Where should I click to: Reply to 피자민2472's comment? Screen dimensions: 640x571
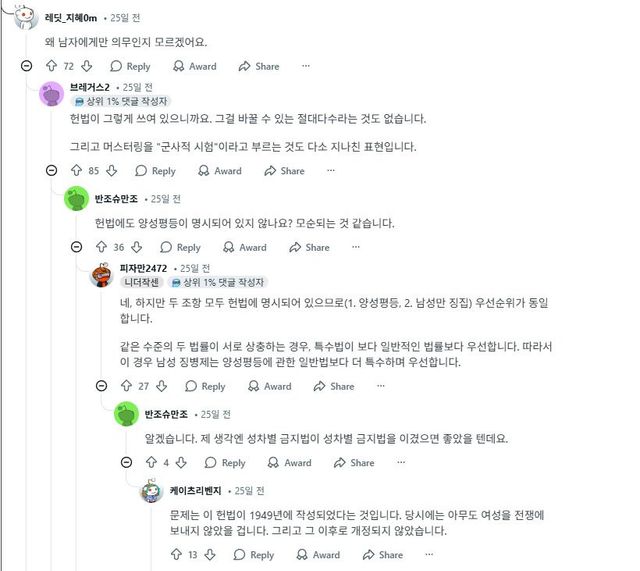click(x=205, y=386)
